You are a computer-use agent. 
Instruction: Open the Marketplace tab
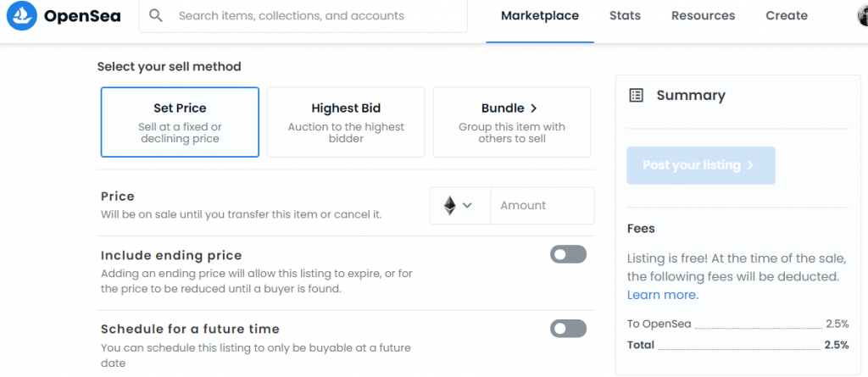(540, 16)
